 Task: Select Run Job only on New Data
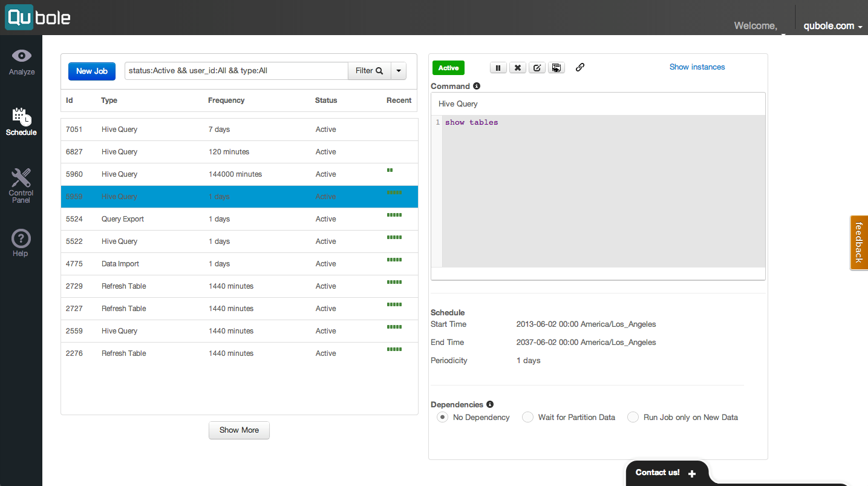[x=633, y=417]
